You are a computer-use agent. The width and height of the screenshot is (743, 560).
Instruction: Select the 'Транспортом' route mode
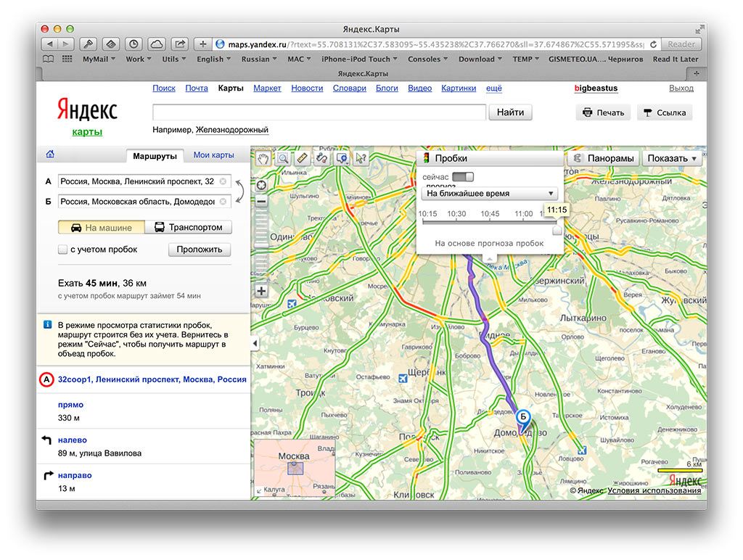coord(189,227)
